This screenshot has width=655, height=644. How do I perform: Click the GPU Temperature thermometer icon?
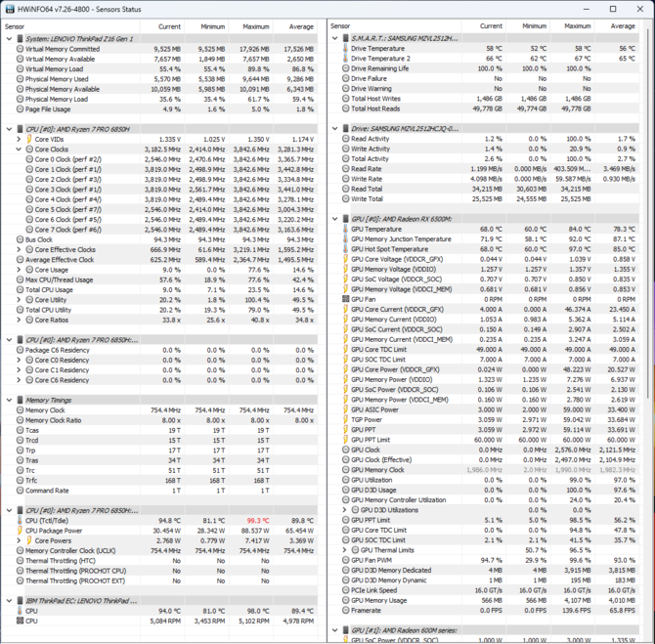(x=345, y=229)
